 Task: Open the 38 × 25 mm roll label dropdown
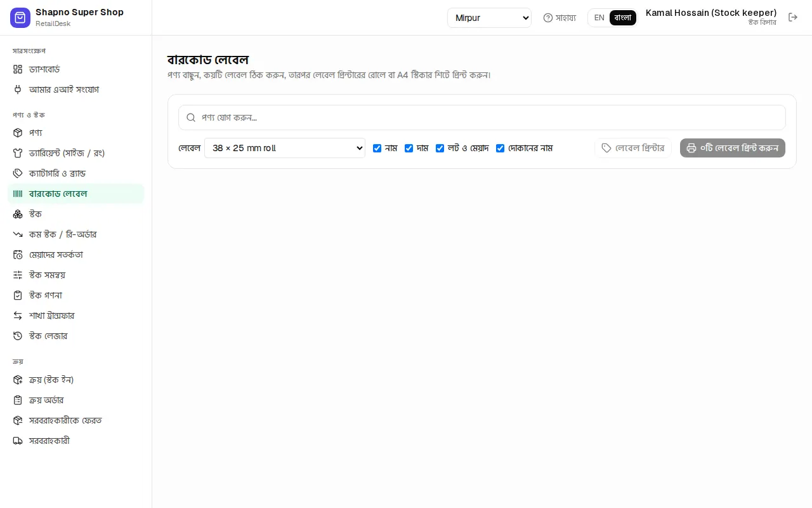(x=285, y=148)
